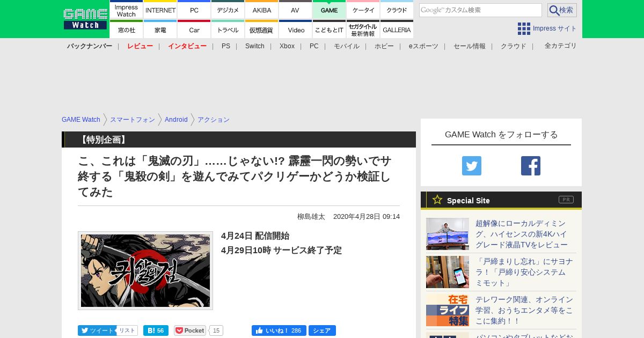Click the Special Site star icon

tap(437, 200)
